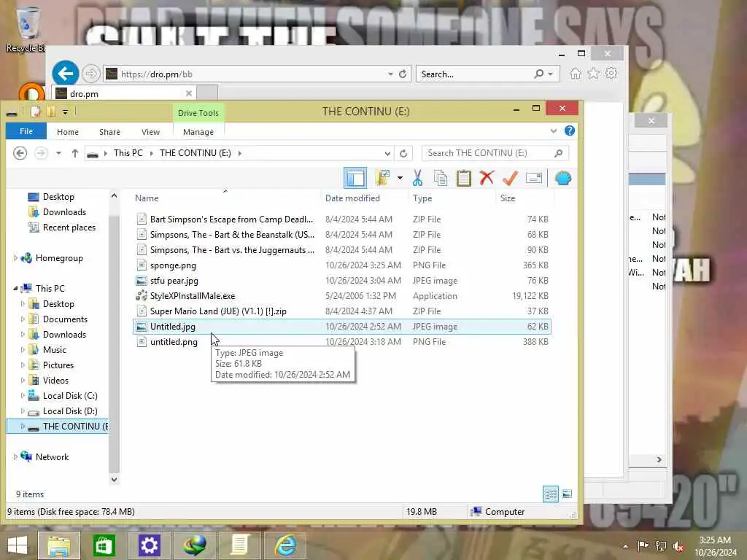Click the Internet Explorer Home icon
Viewport: 747px width, 560px height.
[576, 74]
